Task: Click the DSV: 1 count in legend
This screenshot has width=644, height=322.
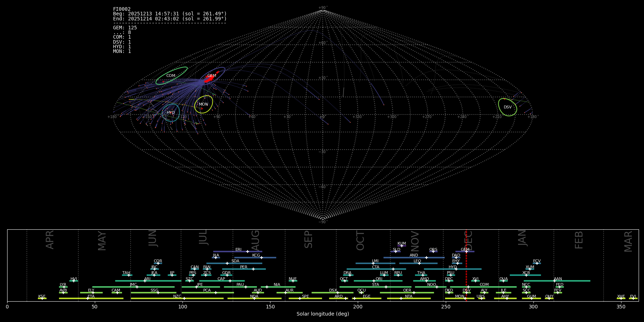Action: (122, 42)
